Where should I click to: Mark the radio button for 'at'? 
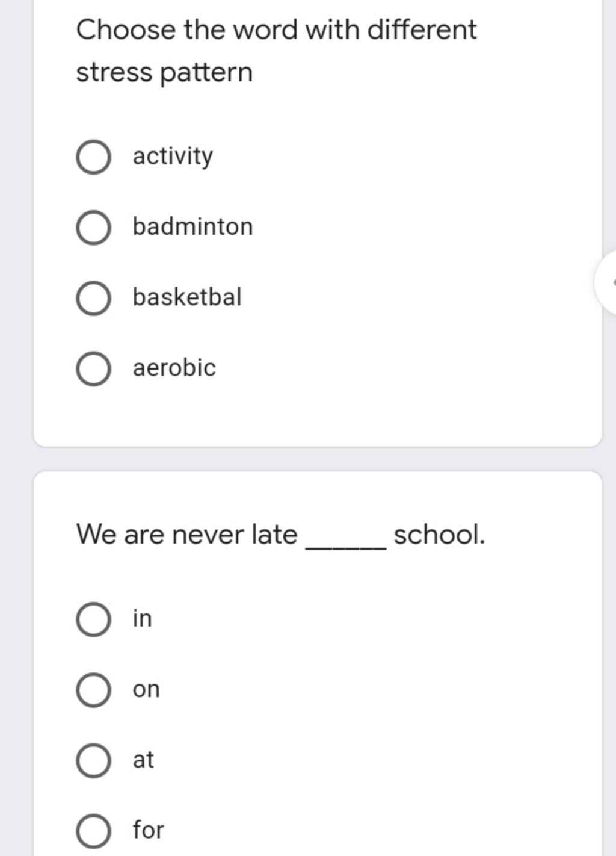(93, 760)
